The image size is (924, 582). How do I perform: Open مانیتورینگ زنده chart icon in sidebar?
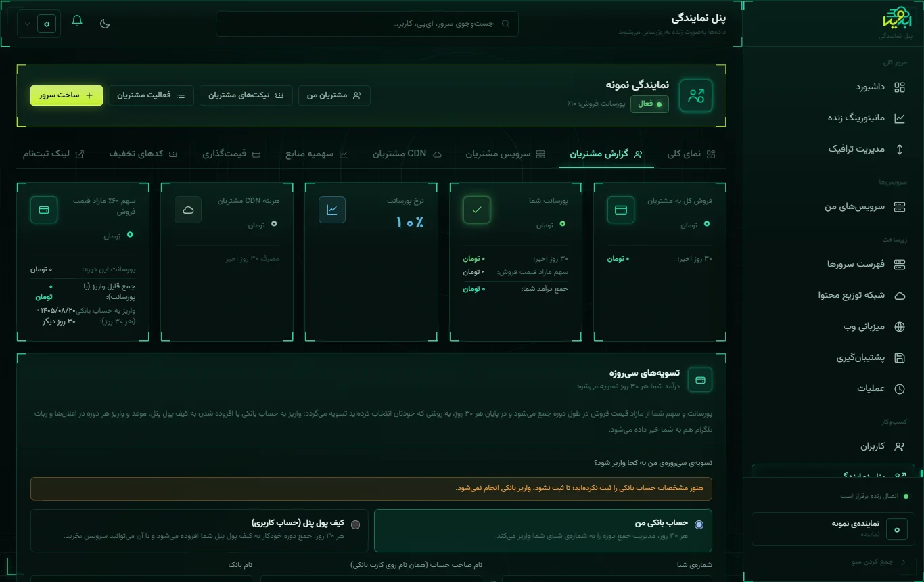899,118
